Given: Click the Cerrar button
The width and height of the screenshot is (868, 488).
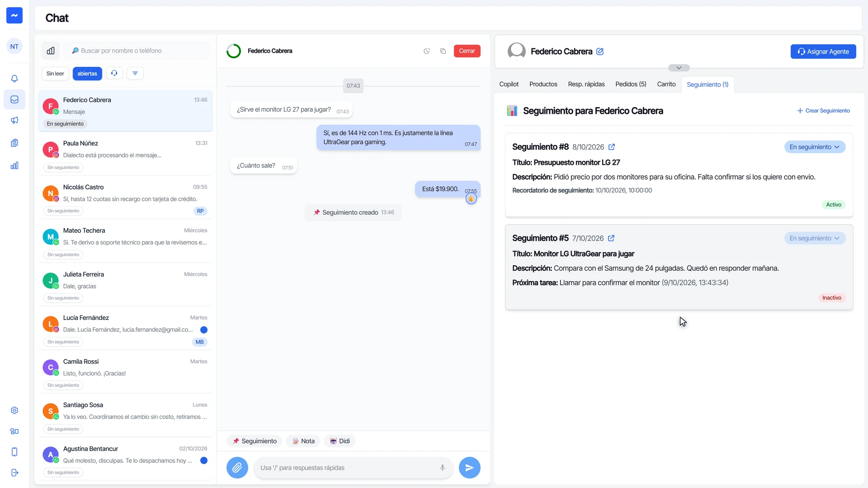Looking at the screenshot, I should click(467, 51).
